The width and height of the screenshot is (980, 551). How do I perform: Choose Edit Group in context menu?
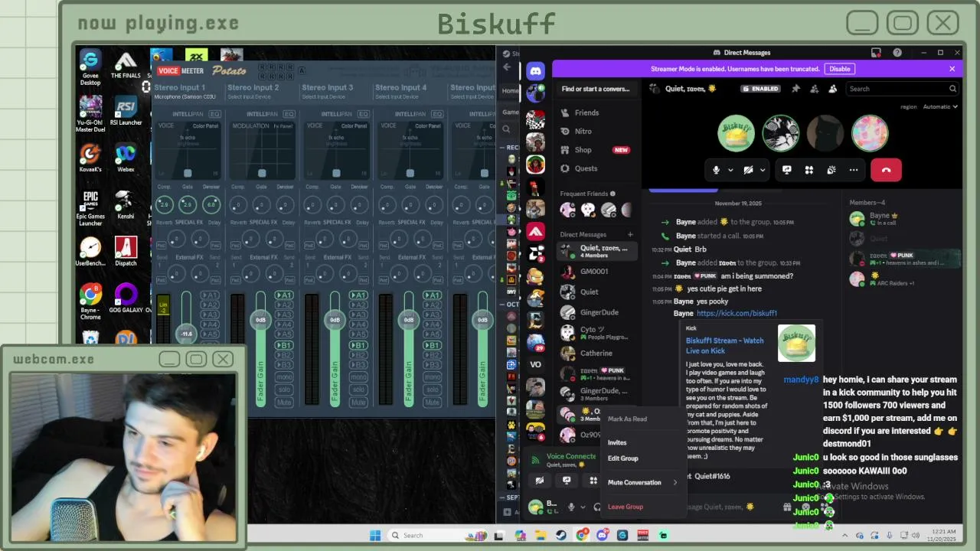coord(622,458)
